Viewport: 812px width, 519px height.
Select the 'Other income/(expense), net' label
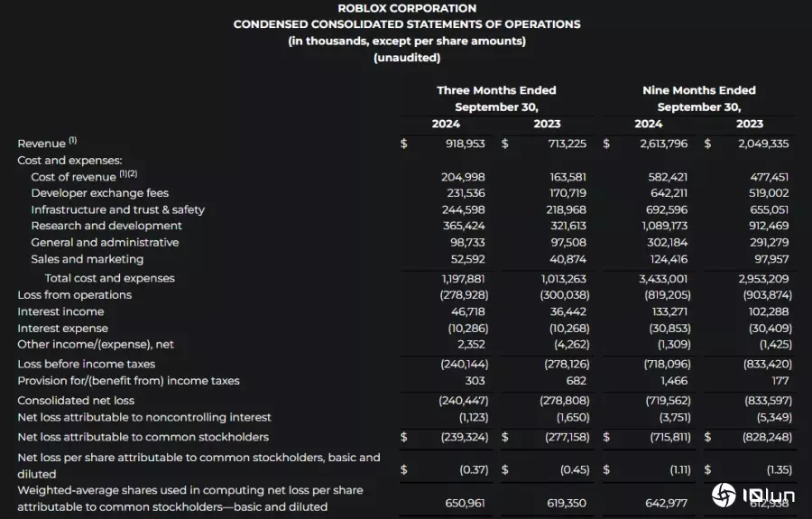click(96, 345)
